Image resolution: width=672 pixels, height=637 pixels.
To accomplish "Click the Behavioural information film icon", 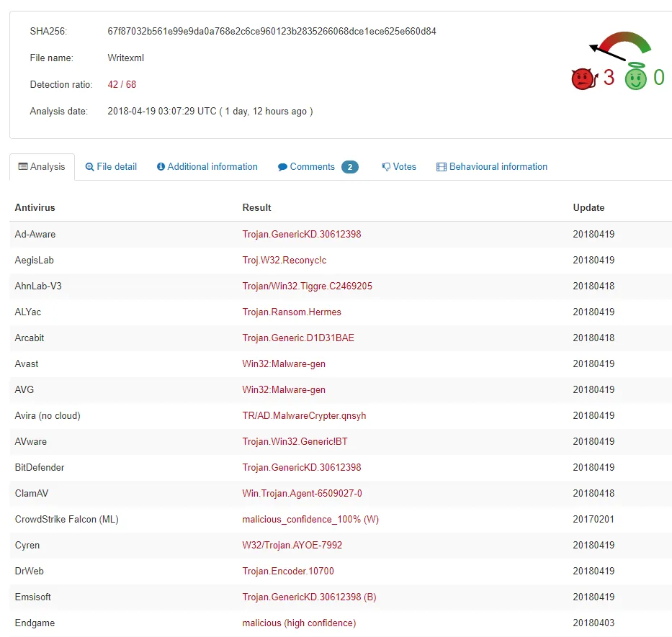I will click(442, 167).
